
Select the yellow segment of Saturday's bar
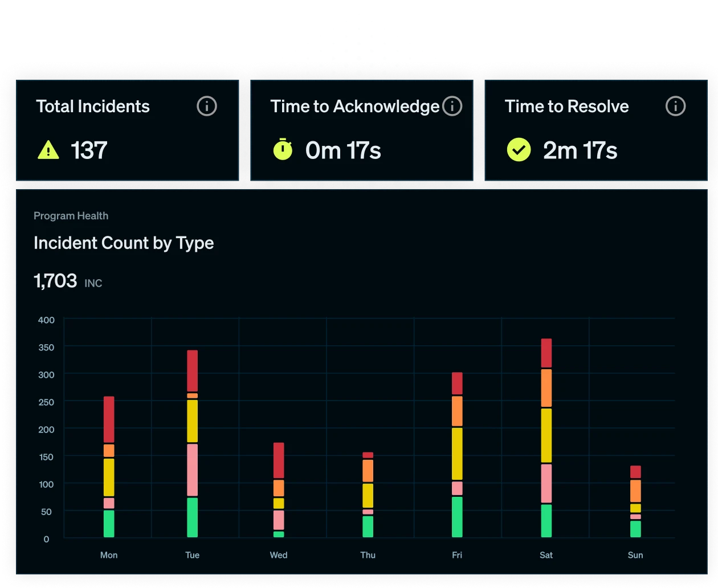click(546, 435)
